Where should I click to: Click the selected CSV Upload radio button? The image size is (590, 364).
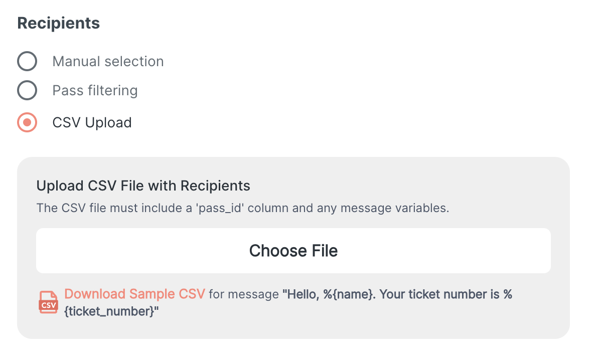tap(27, 122)
